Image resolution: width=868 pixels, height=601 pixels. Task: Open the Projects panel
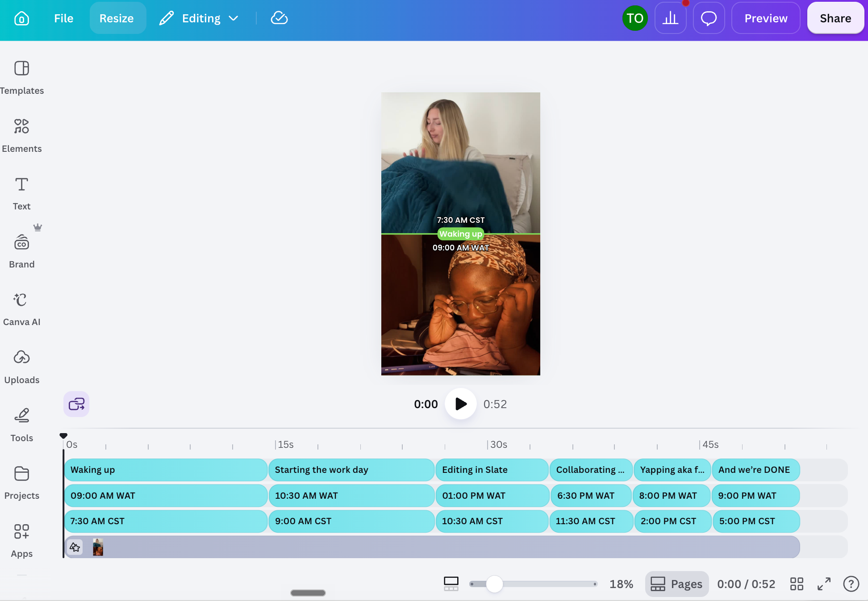21,483
